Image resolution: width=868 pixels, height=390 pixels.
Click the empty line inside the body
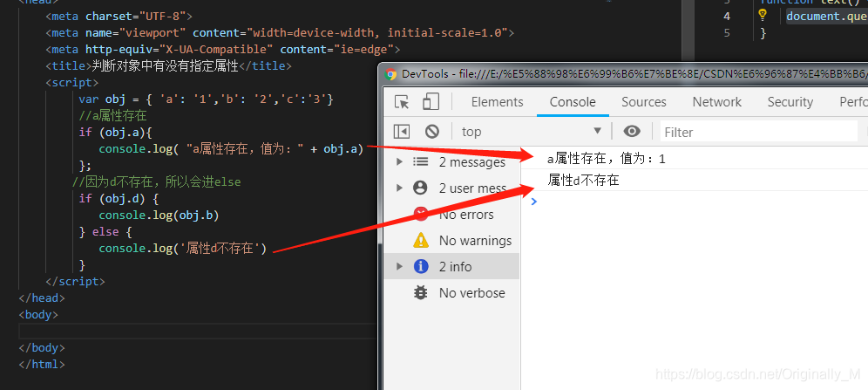click(198, 331)
